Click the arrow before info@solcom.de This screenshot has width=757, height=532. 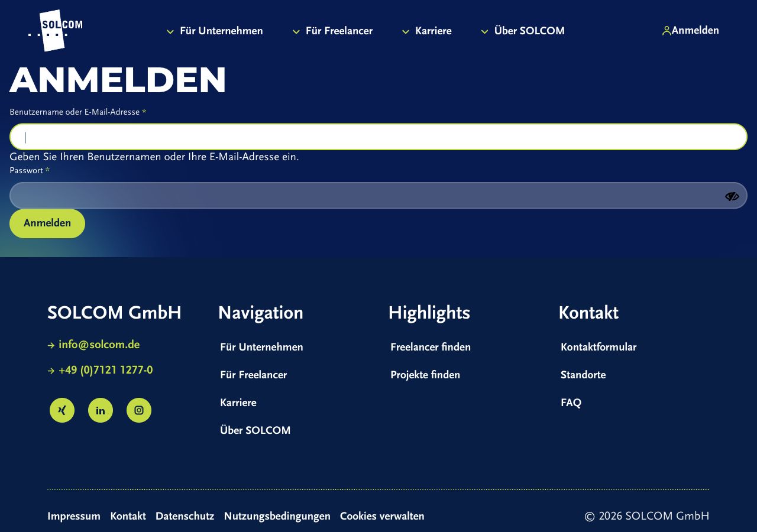(x=51, y=345)
